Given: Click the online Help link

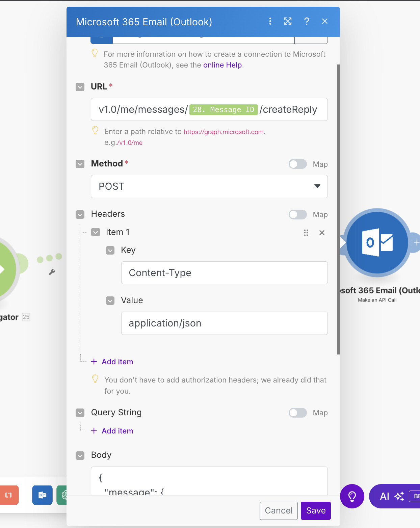Looking at the screenshot, I should click(222, 65).
